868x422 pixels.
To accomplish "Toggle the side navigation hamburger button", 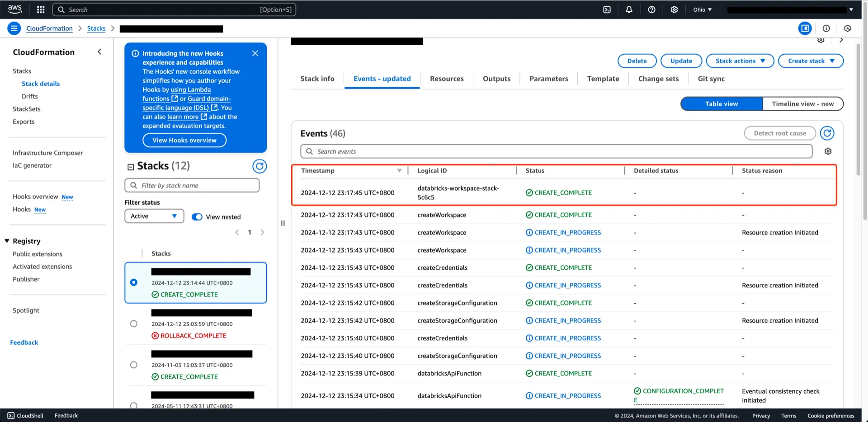I will [x=14, y=28].
